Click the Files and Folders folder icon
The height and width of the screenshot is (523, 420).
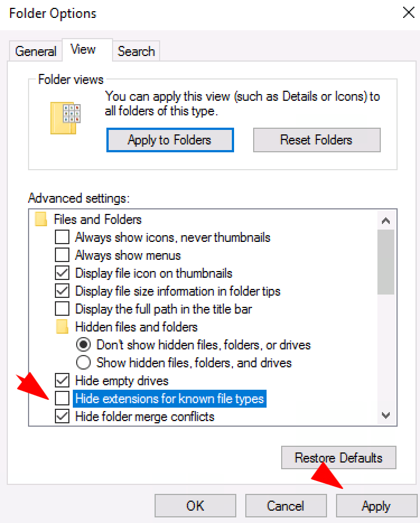coord(41,220)
